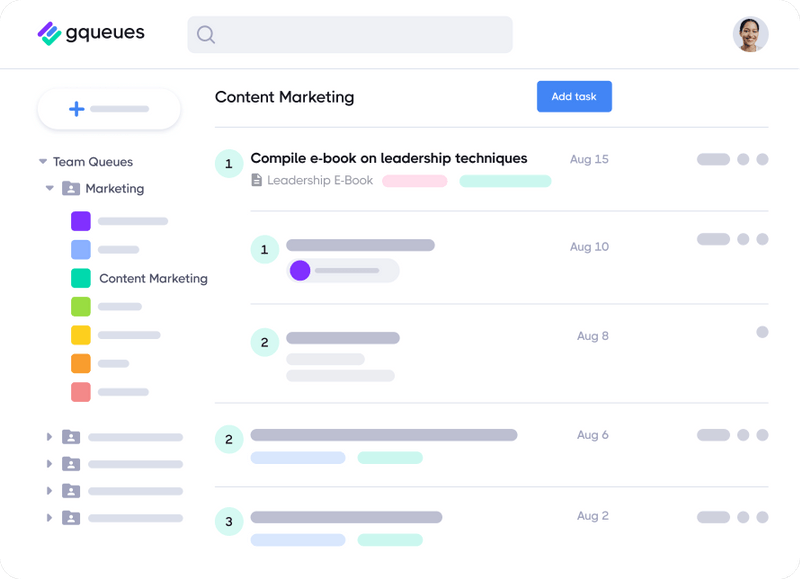This screenshot has height=579, width=800.
Task: Click the shared folder icon next to Marketing
Action: 69,188
